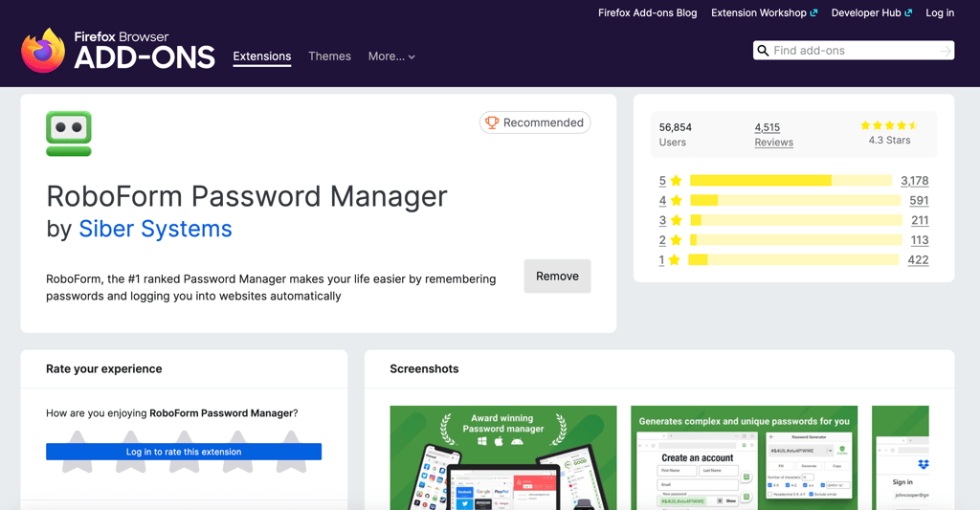Open the 4,515 Reviews link

click(x=773, y=134)
